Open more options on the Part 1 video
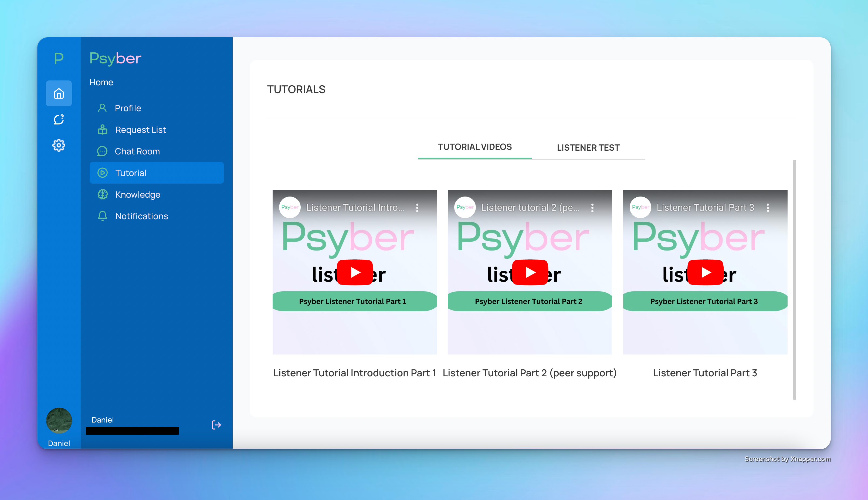Screen dimensions: 868x500 [417, 208]
